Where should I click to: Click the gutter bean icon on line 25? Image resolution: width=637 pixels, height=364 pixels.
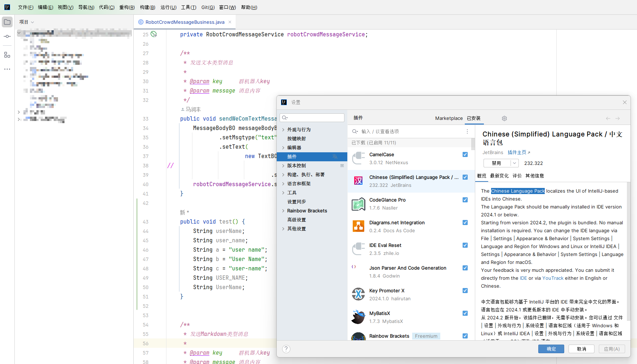[154, 34]
